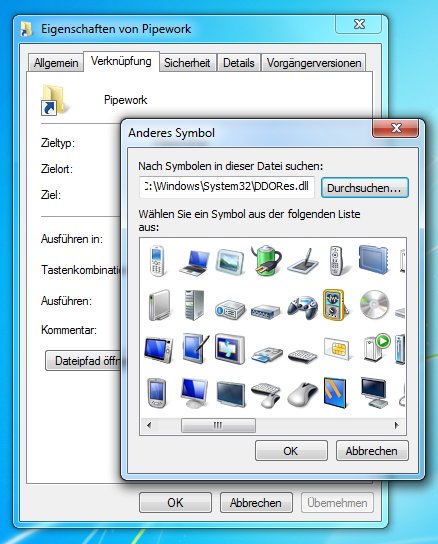Choose the remote control icon

pyautogui.click(x=336, y=261)
